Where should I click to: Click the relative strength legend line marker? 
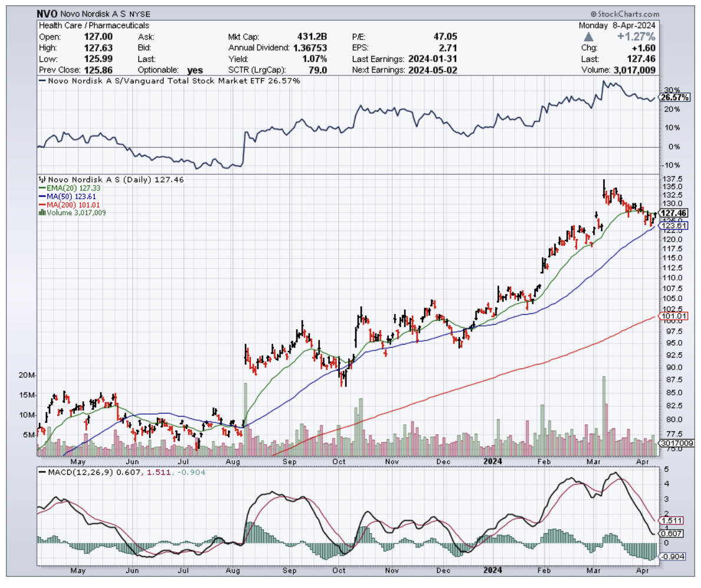click(x=42, y=81)
